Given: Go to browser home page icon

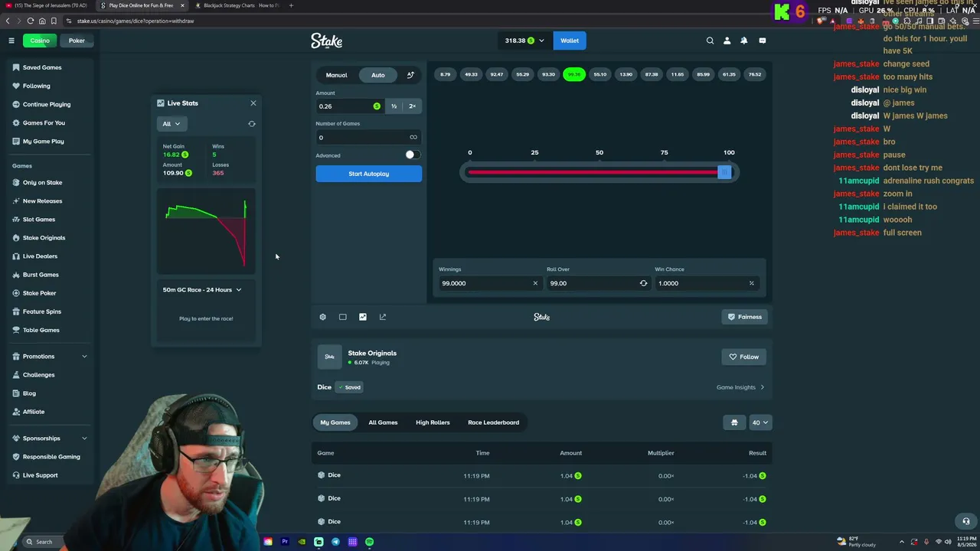Looking at the screenshot, I should (42, 21).
